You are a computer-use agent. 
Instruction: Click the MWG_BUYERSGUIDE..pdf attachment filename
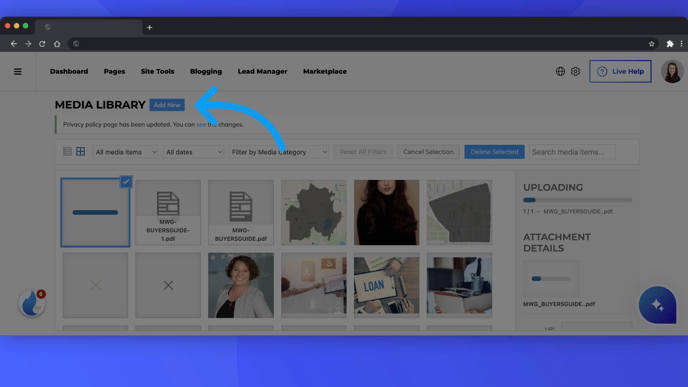559,304
